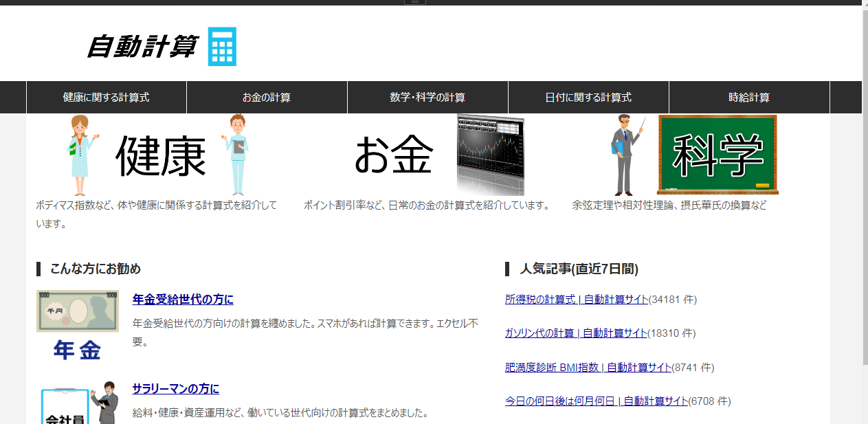Click the 会社員 businessman thumbnail
This screenshot has height=424, width=868.
[x=78, y=404]
